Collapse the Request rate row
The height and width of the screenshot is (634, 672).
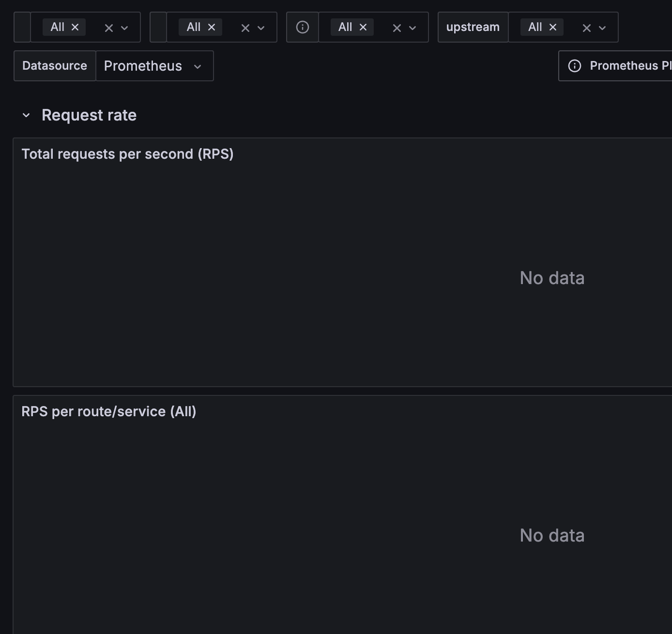click(26, 115)
